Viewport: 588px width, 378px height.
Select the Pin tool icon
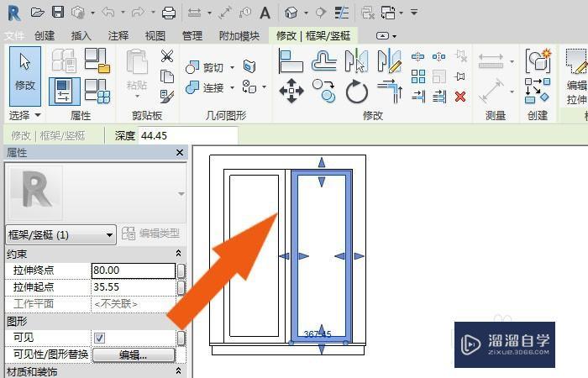point(460,76)
